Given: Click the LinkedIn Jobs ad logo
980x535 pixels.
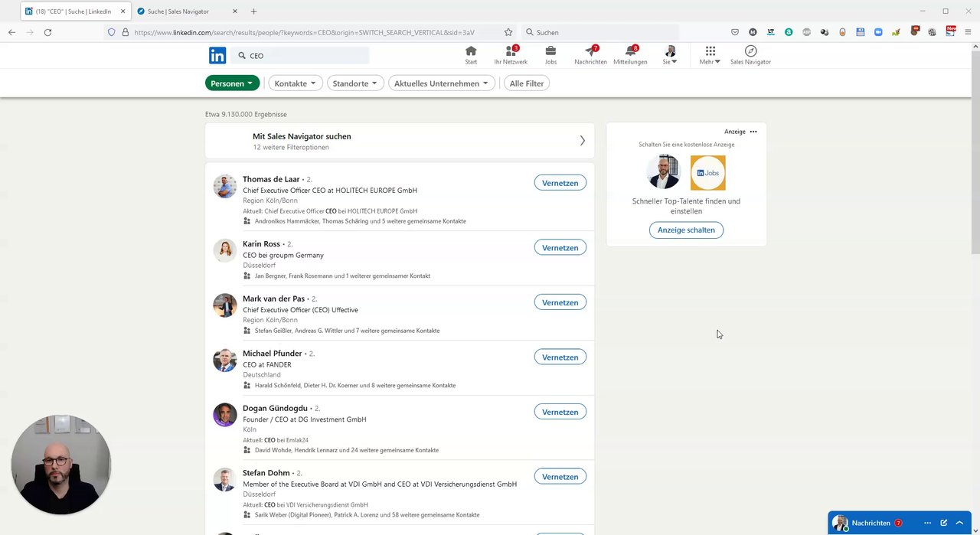Looking at the screenshot, I should (707, 173).
